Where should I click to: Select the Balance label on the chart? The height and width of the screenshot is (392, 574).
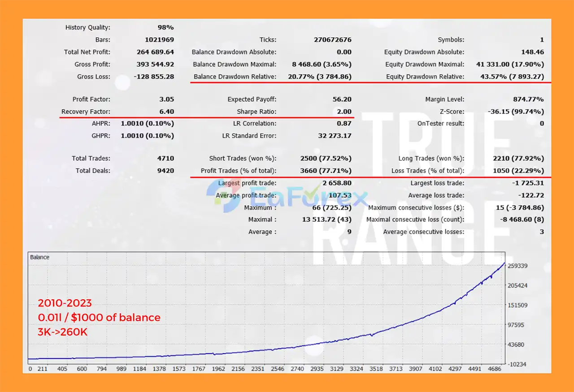pyautogui.click(x=40, y=257)
